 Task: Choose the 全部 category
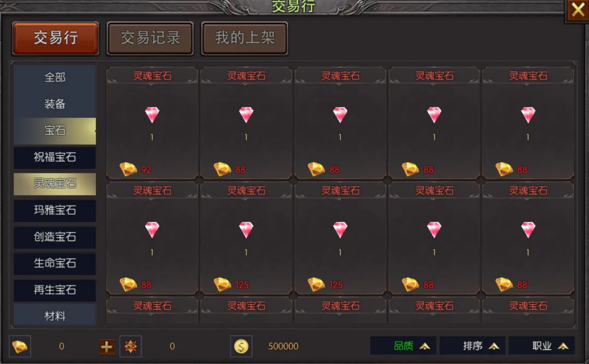click(55, 77)
